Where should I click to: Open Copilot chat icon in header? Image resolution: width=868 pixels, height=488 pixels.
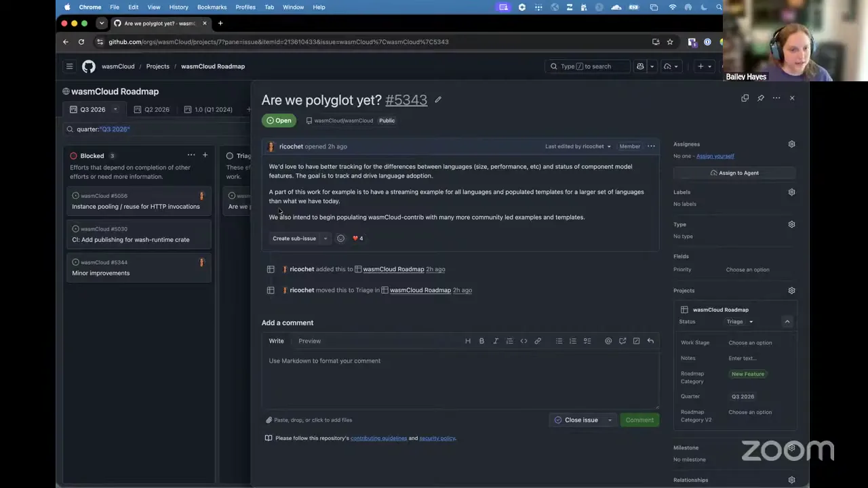point(640,66)
